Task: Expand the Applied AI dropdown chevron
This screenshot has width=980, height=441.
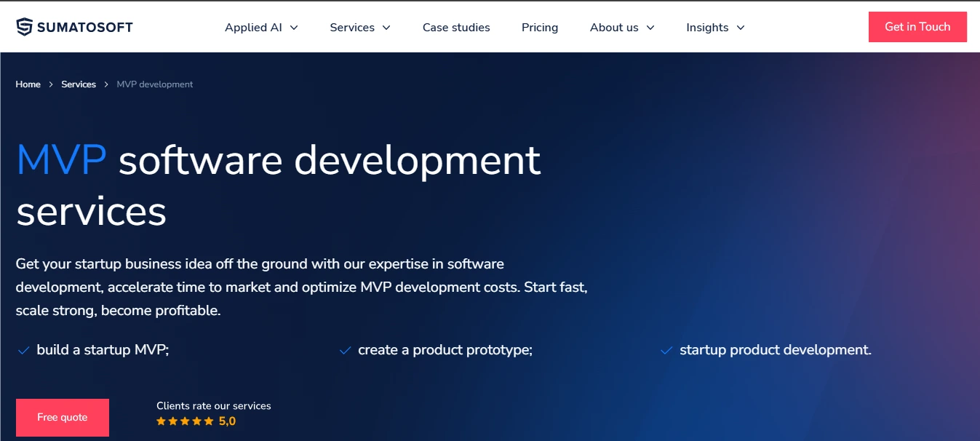Action: click(294, 28)
